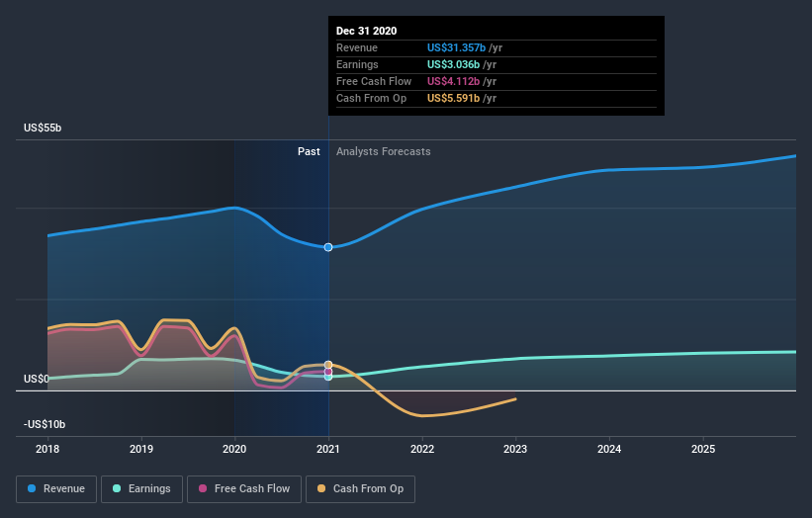
Task: Toggle the Revenue legend button
Action: (56, 489)
